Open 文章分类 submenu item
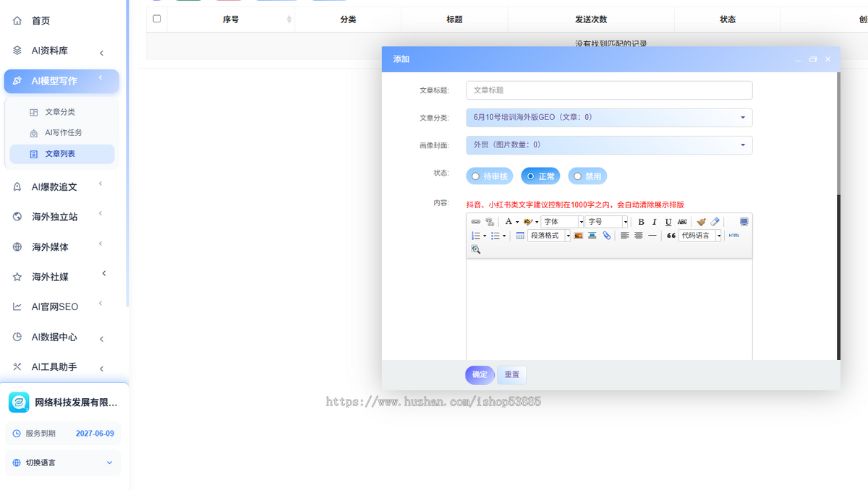The height and width of the screenshot is (490, 868). pyautogui.click(x=61, y=112)
